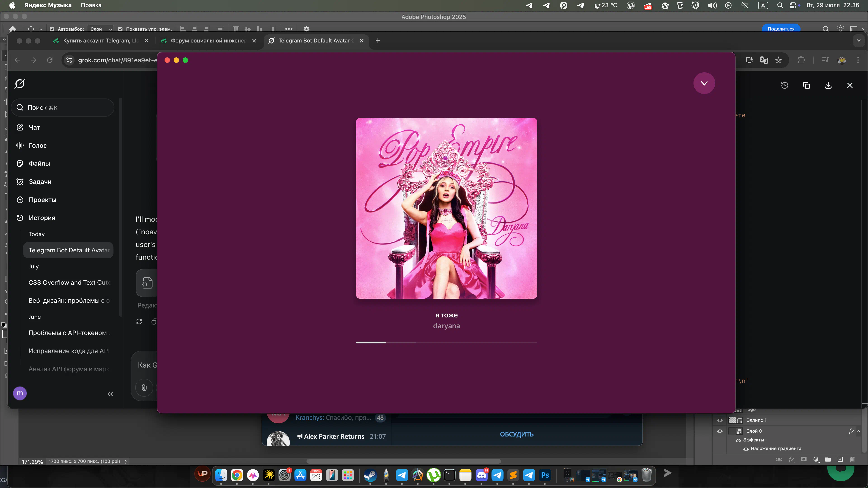This screenshot has height=488, width=868.
Task: Close the Grok code panel with the X icon
Action: (850, 86)
